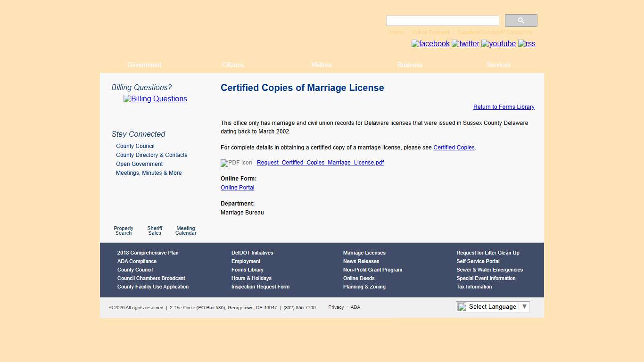Screen dimensions: 644x362
Task: Click the Facebook icon
Action: 430,43
